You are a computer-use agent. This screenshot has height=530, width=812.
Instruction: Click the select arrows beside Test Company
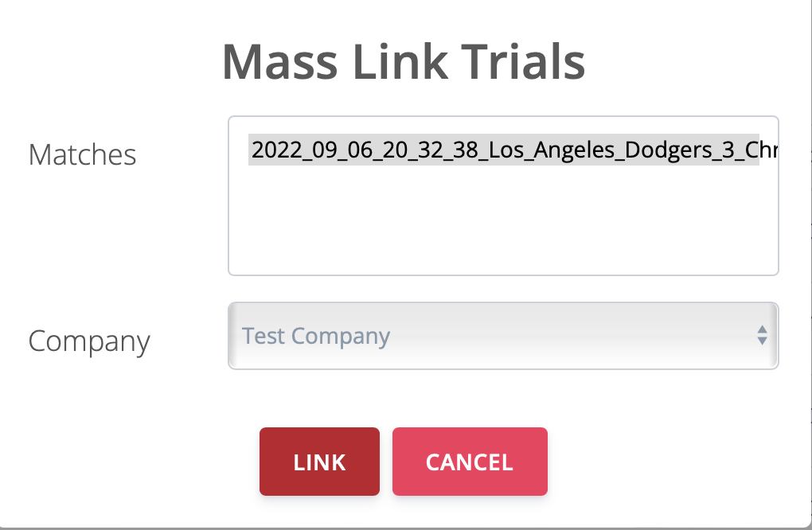[x=762, y=336]
